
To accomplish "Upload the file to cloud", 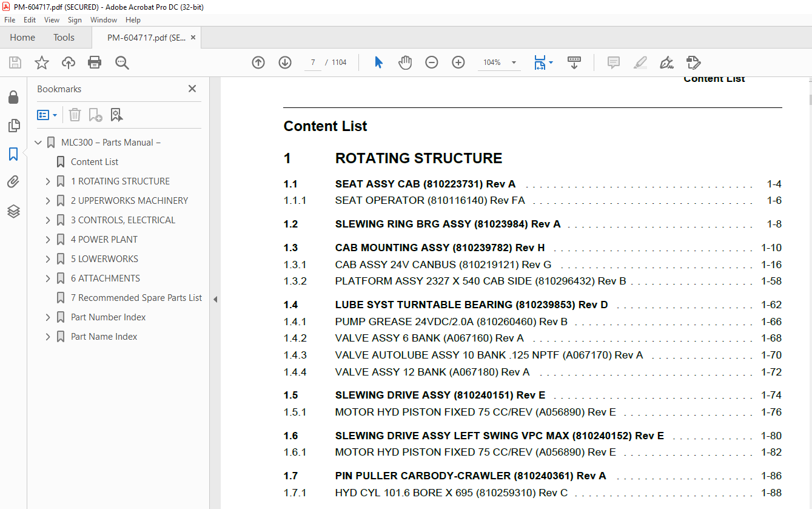I will pyautogui.click(x=69, y=62).
